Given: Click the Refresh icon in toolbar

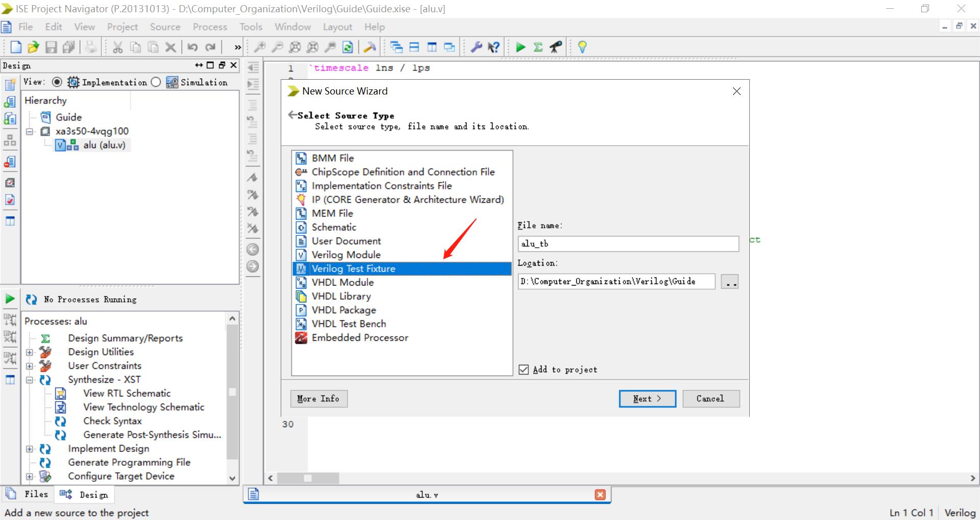Looking at the screenshot, I should [348, 47].
